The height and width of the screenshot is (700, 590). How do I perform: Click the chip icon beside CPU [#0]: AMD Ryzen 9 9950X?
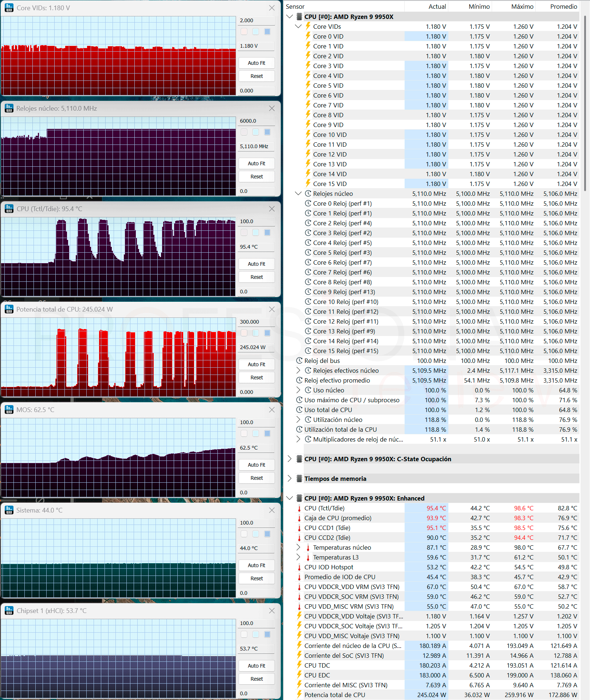pyautogui.click(x=299, y=16)
